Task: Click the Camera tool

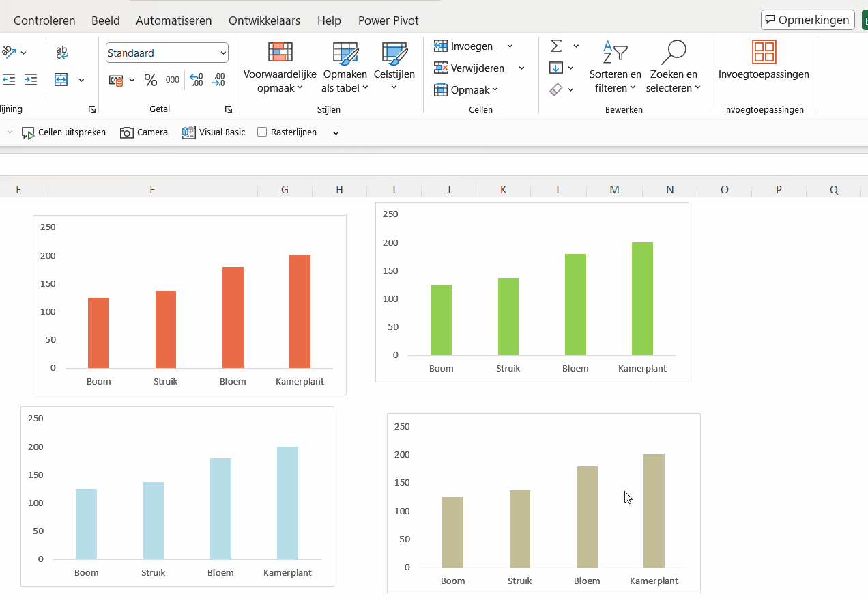Action: click(x=144, y=132)
